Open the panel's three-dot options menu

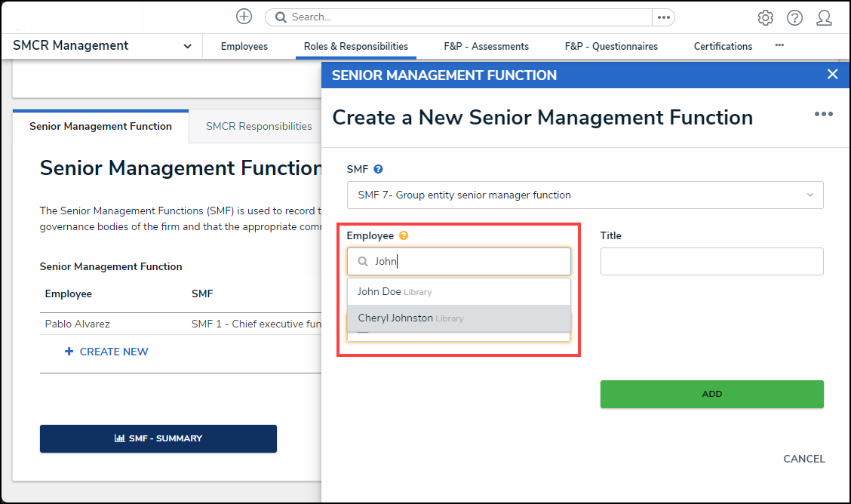coord(823,114)
